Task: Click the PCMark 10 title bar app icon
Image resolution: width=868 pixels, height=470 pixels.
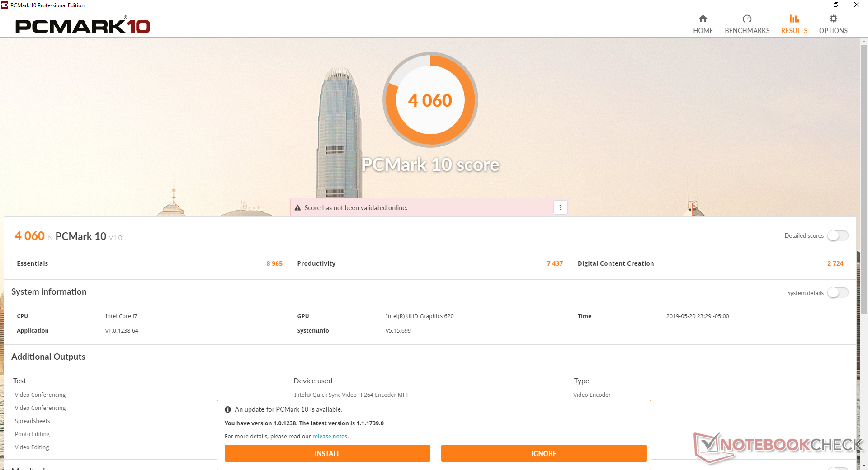Action: (5, 5)
